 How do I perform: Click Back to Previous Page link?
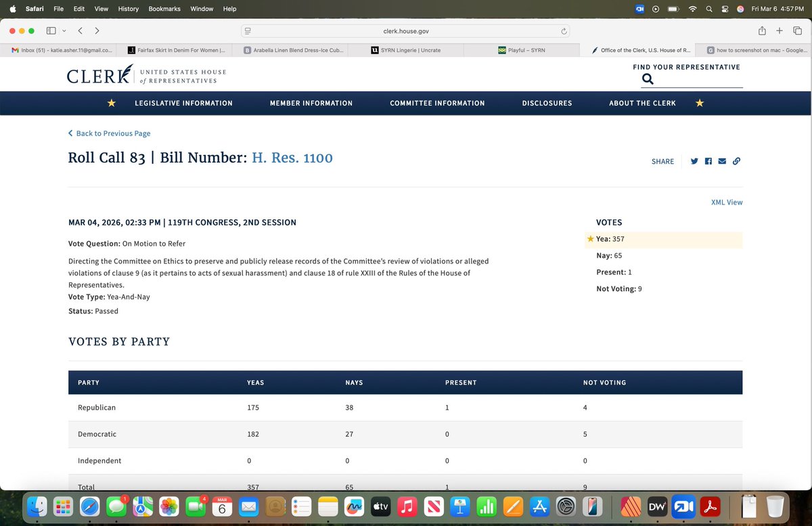pyautogui.click(x=110, y=133)
